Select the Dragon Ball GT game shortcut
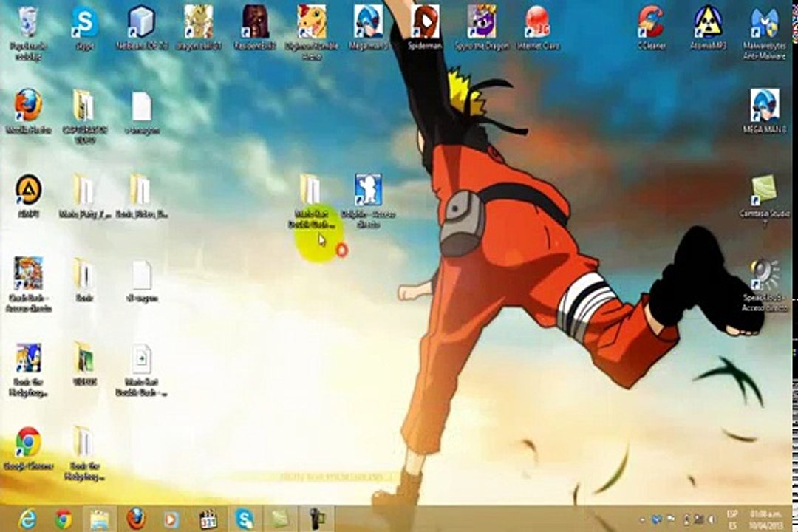This screenshot has width=798, height=532. pos(199,28)
